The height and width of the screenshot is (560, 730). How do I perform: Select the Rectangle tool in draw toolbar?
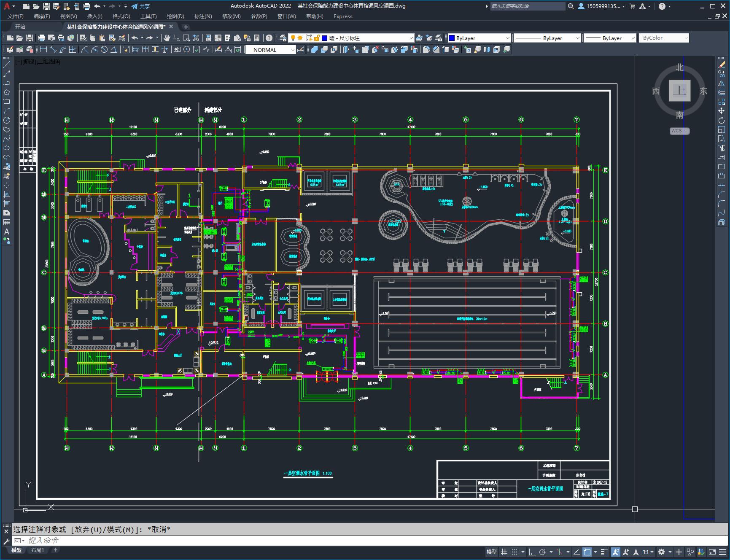coord(7,102)
